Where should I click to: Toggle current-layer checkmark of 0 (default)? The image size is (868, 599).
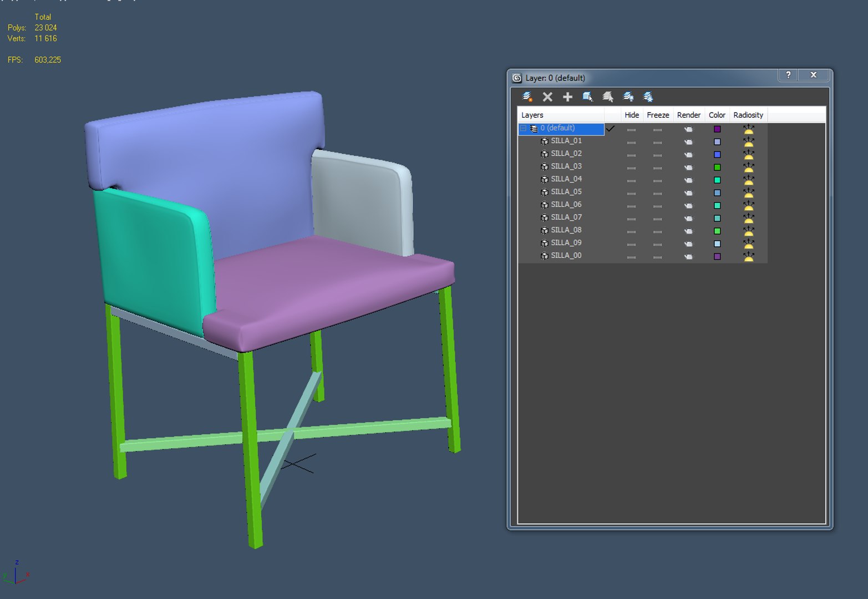610,129
